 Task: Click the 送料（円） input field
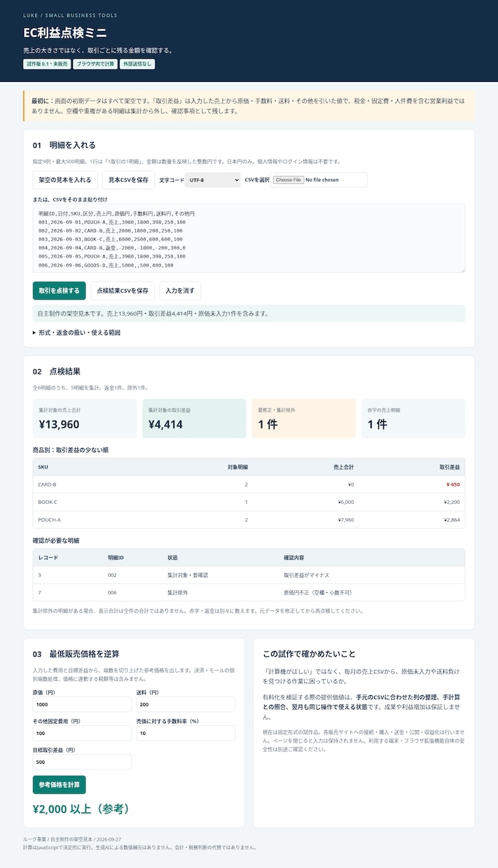[186, 704]
